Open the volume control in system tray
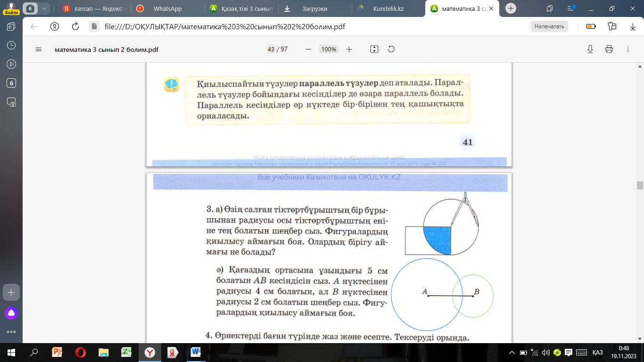The height and width of the screenshot is (362, 644). (x=546, y=353)
